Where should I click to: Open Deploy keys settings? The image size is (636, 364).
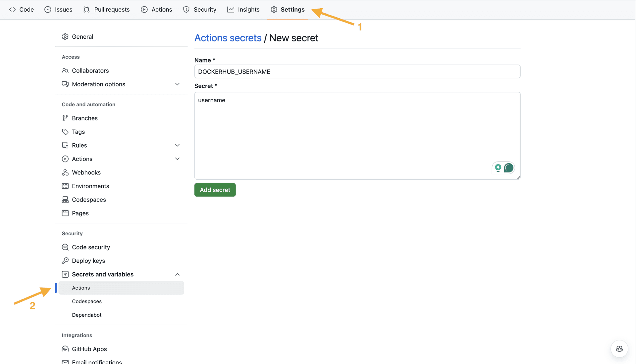(121, 261)
